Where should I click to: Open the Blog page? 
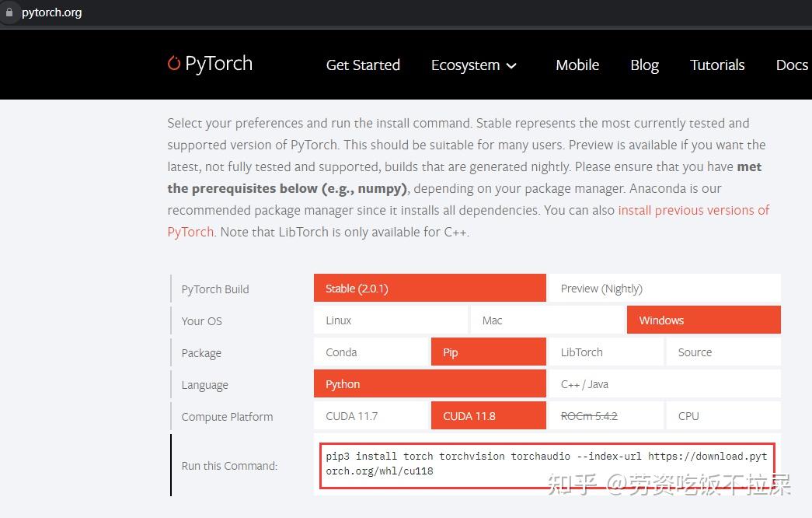tap(644, 65)
